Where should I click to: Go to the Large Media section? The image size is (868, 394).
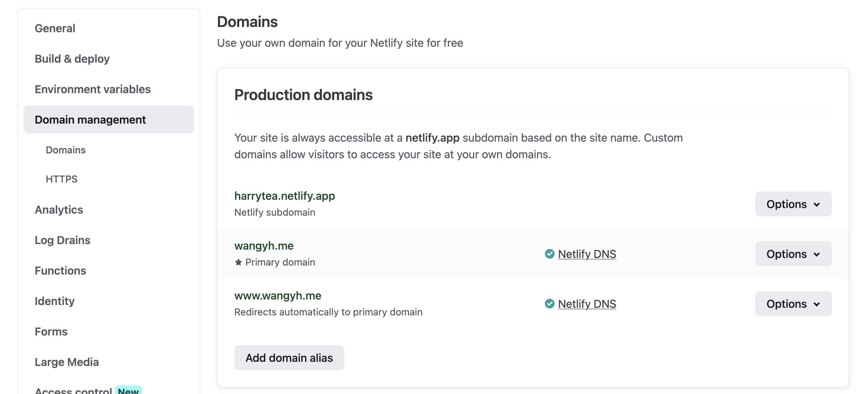pyautogui.click(x=67, y=362)
